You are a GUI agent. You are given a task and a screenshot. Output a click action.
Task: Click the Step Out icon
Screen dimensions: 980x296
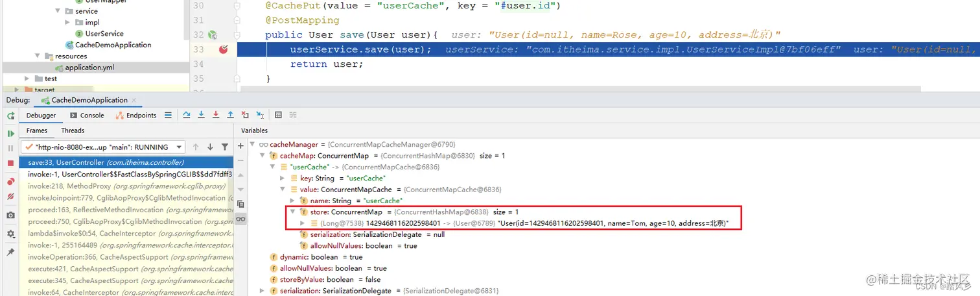[230, 115]
